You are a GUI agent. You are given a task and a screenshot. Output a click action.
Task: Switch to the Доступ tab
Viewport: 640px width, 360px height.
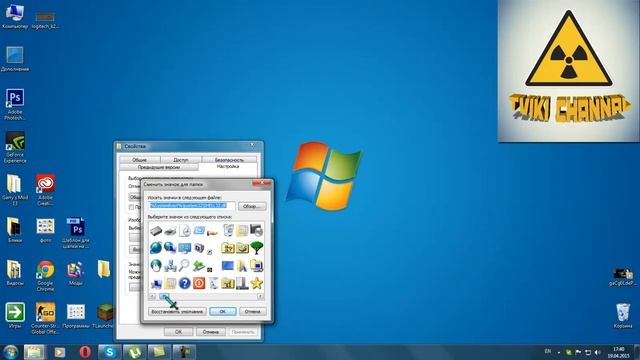coord(181,160)
